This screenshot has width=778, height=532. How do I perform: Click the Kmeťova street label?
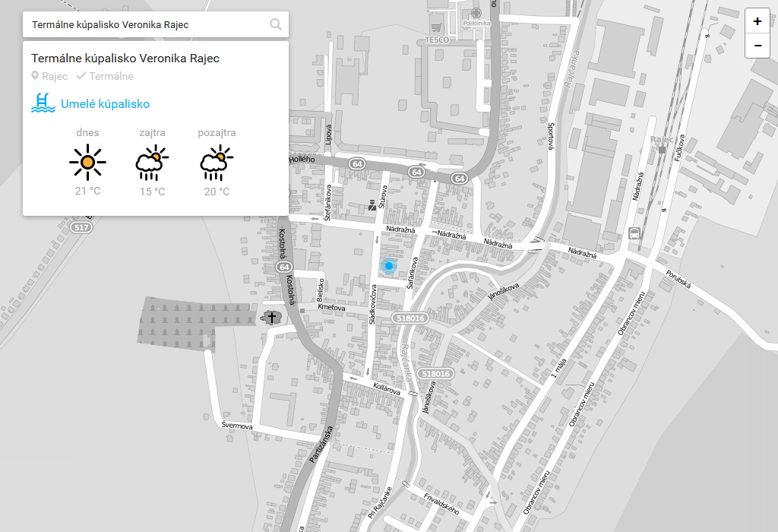pos(331,307)
